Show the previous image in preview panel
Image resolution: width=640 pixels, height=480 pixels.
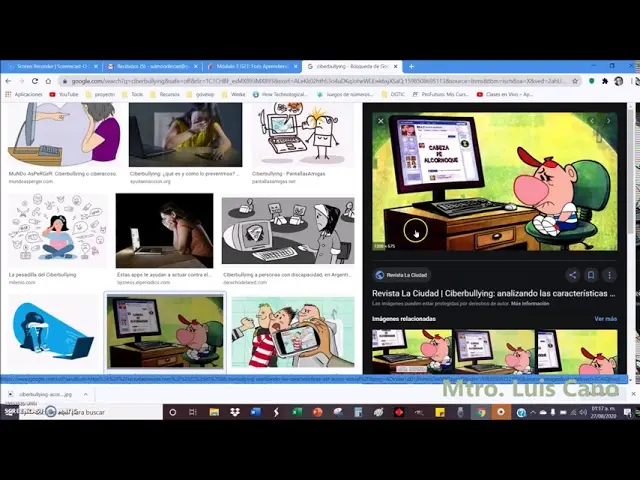pos(592,121)
